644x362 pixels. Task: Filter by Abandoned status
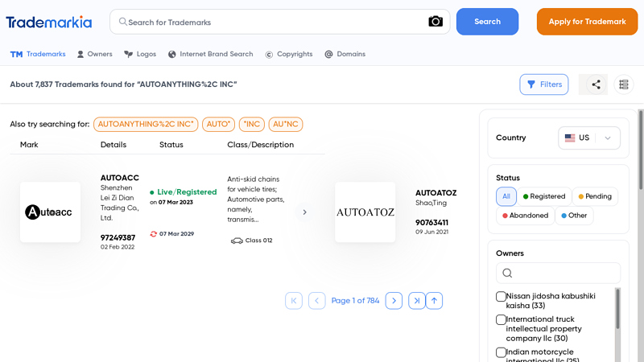pos(526,216)
